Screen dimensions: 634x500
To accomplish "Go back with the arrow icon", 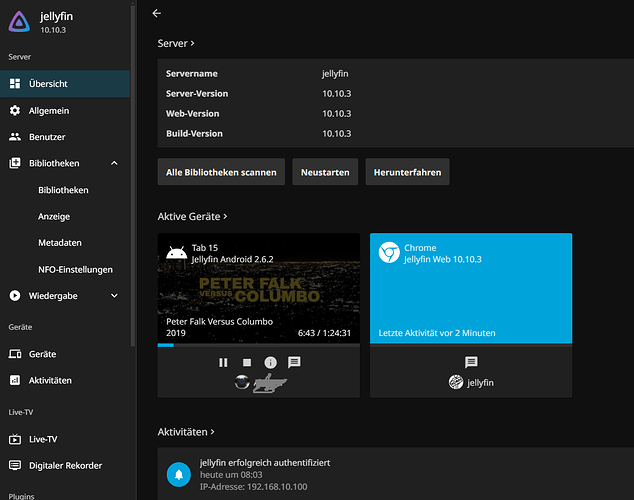I will (156, 13).
